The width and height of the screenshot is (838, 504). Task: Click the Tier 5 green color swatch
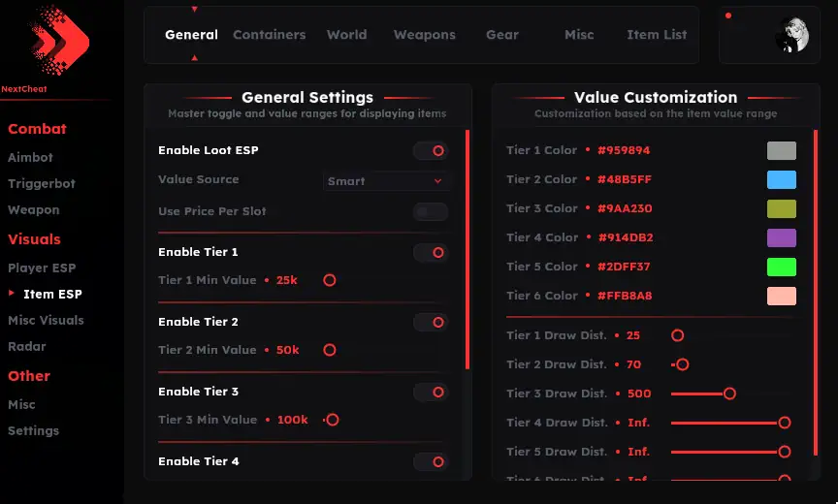782,267
